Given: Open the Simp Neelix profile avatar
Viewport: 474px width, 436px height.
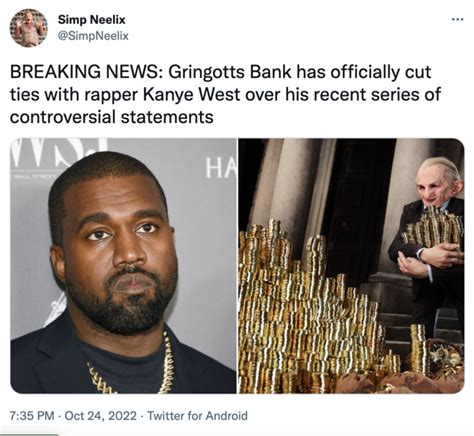Looking at the screenshot, I should [x=29, y=28].
